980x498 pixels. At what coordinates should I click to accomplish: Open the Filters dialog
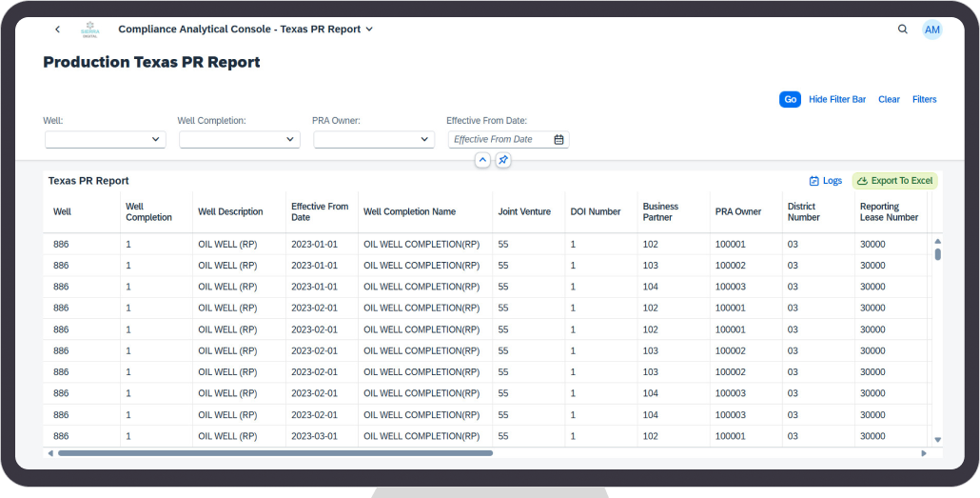(925, 99)
